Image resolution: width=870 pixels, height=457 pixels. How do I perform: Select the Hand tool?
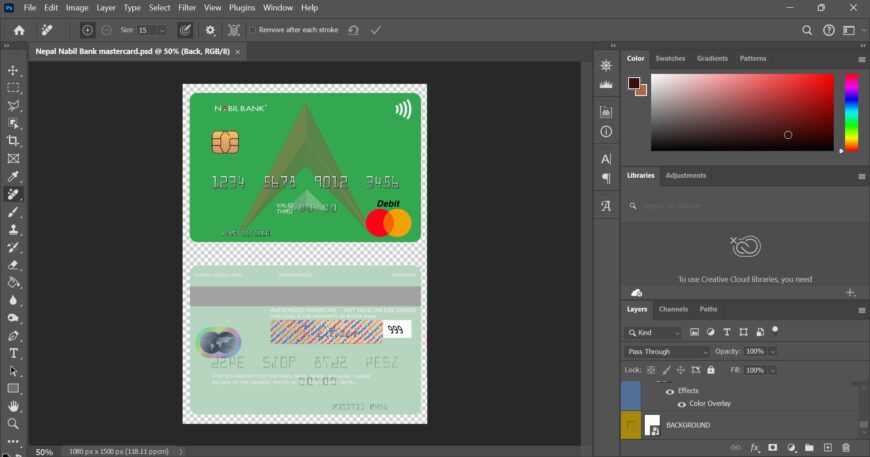(14, 406)
